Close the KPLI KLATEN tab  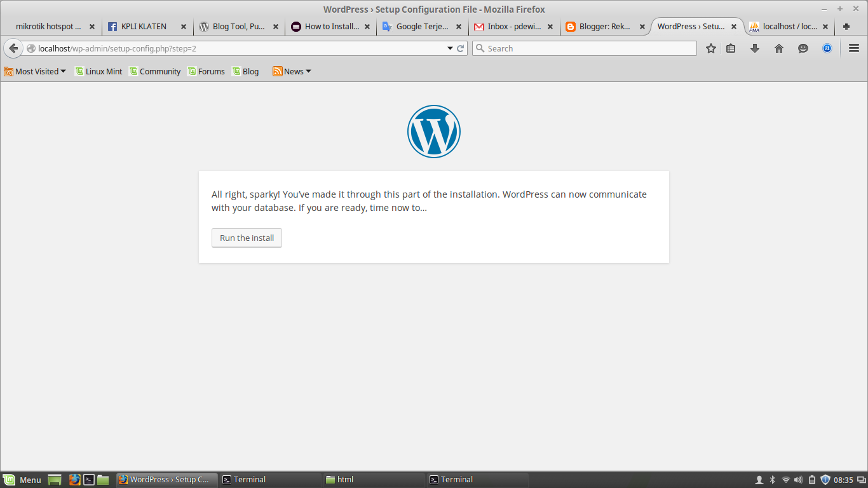[x=184, y=27]
